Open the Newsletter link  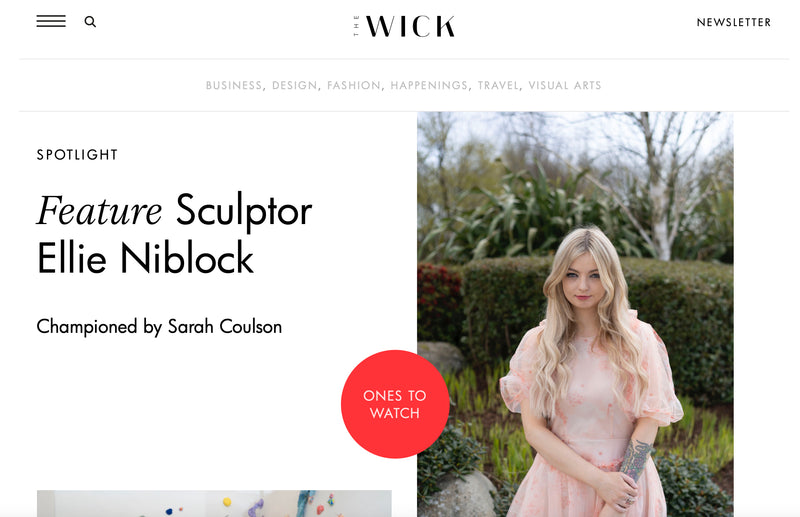734,22
